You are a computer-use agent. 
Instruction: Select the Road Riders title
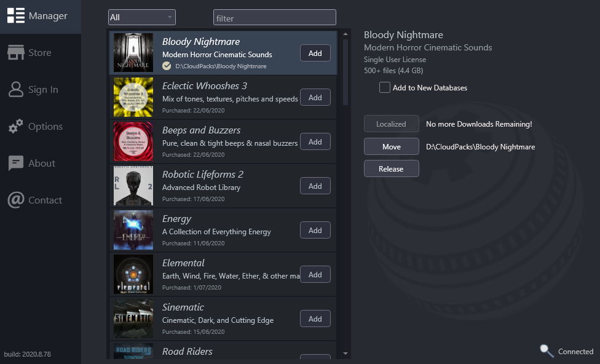tap(187, 351)
